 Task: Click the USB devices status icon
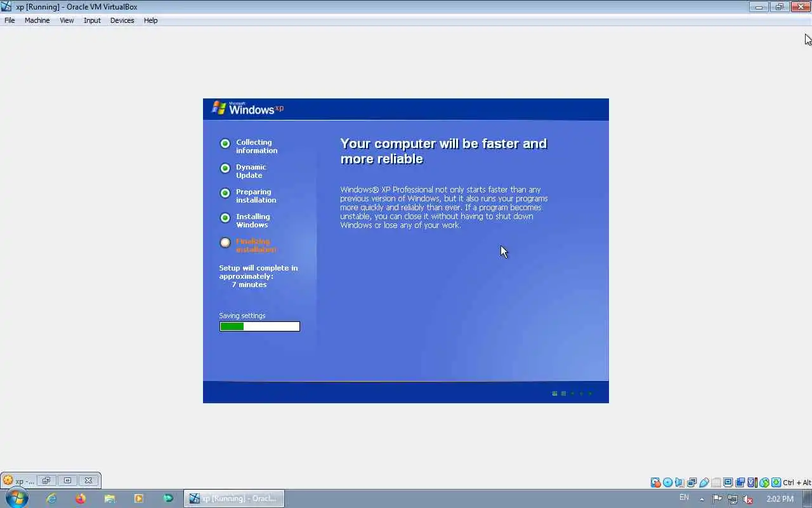pos(704,483)
